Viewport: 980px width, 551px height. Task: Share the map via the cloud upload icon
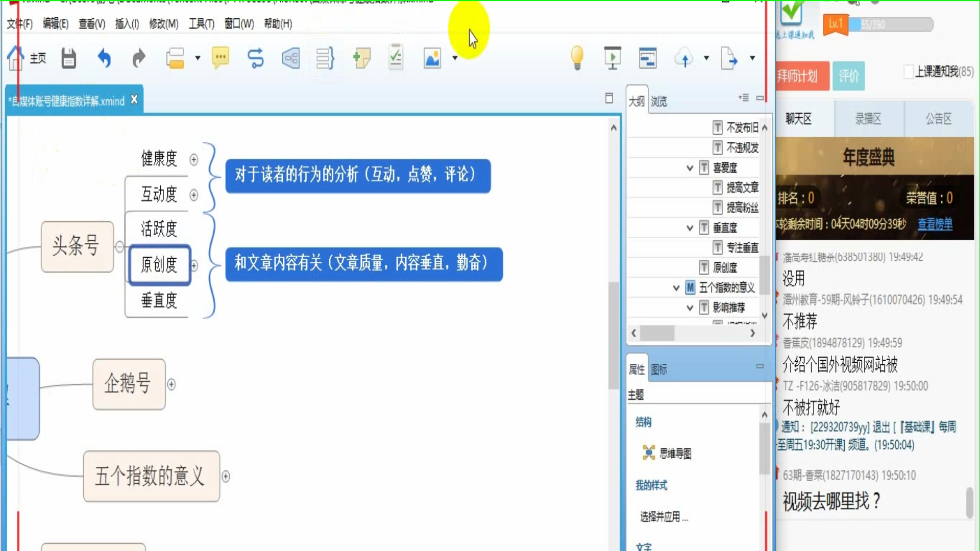(x=684, y=59)
